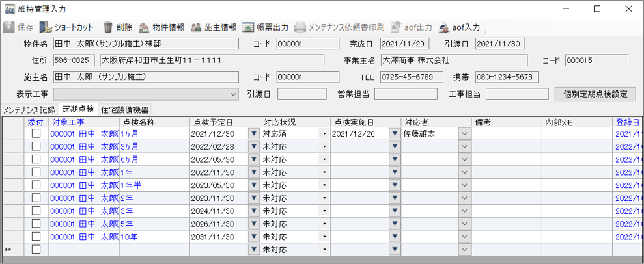Click the 物件名 field

[146, 44]
